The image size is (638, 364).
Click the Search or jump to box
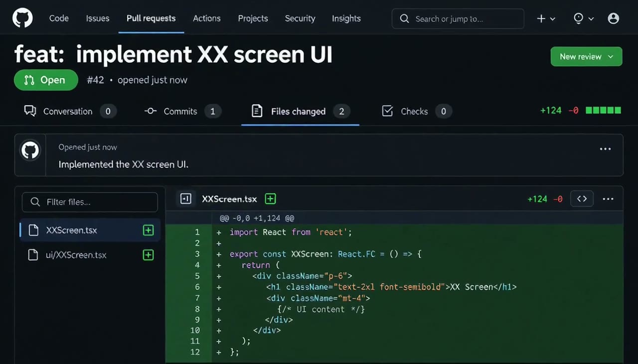(458, 18)
